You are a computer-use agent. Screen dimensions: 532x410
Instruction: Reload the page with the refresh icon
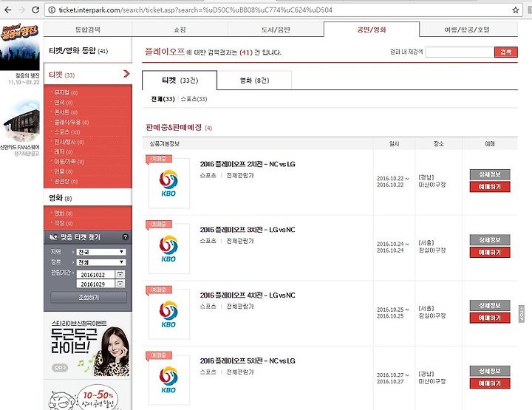click(35, 10)
